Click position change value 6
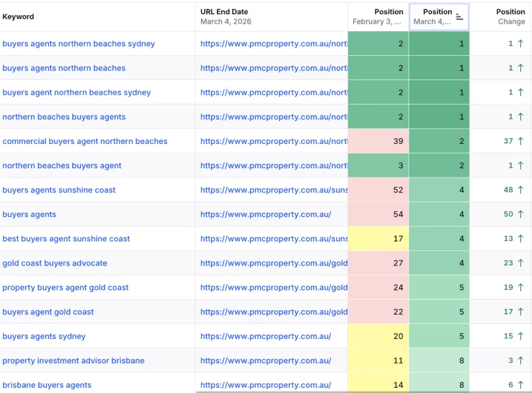Image resolution: width=532 pixels, height=393 pixels. pyautogui.click(x=510, y=385)
